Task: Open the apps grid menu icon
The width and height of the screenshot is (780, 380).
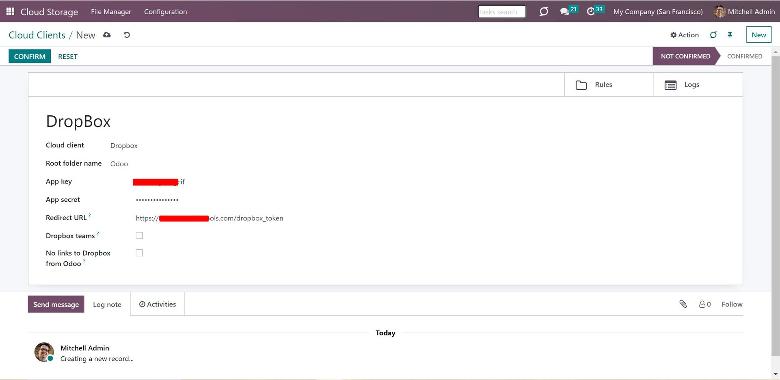Action: 10,11
